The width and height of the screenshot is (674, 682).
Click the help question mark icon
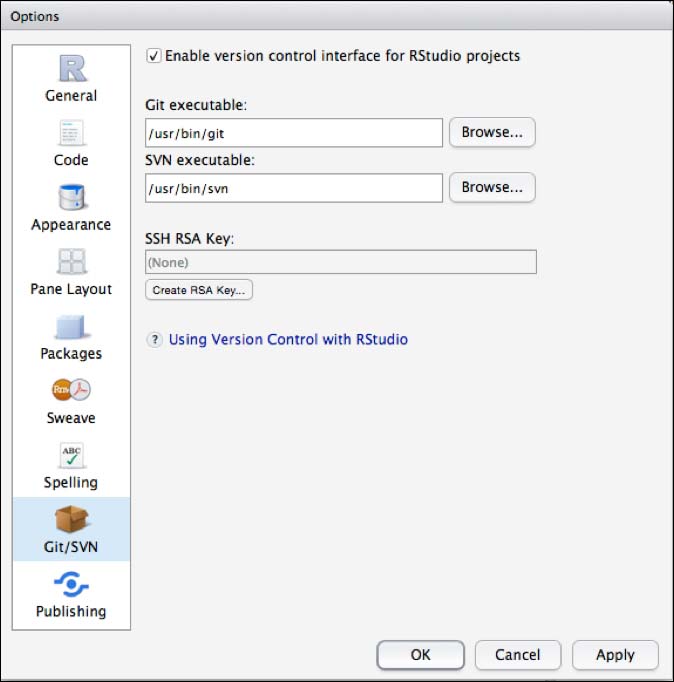(154, 339)
